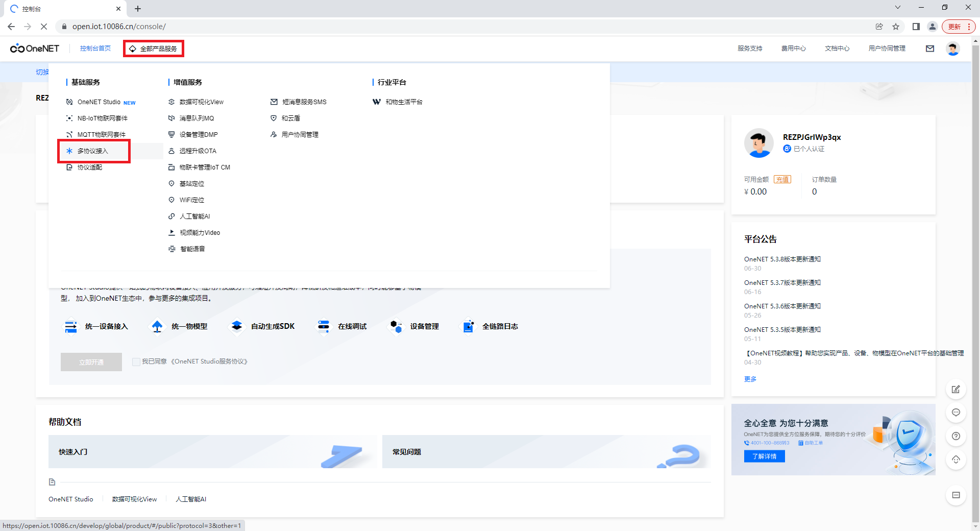Click the OneNET logo
This screenshot has height=531, width=980.
35,49
